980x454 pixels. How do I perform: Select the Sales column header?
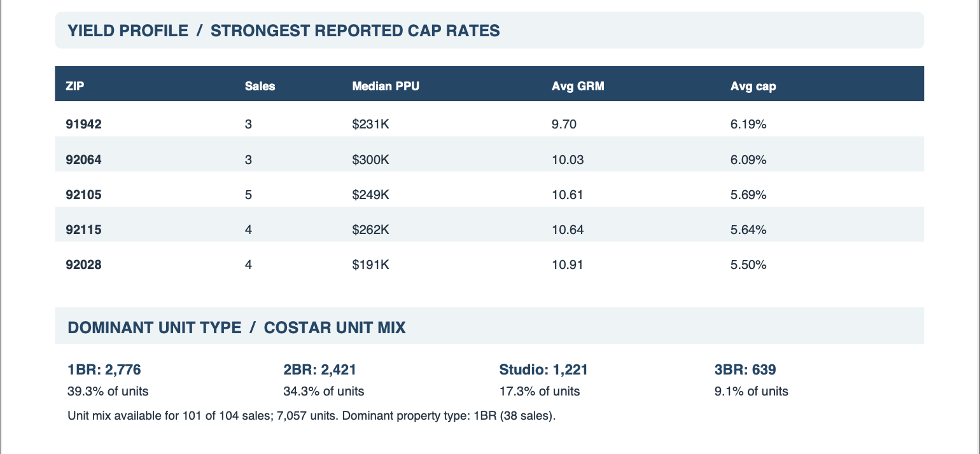pyautogui.click(x=260, y=86)
